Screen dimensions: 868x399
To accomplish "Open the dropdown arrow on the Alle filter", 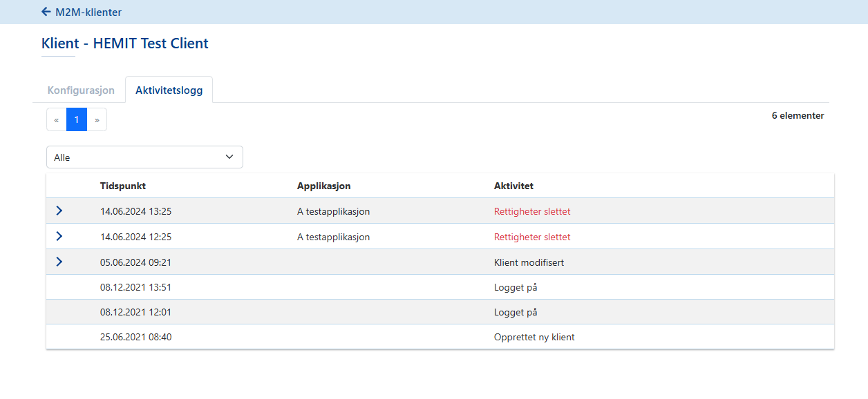I will point(229,157).
